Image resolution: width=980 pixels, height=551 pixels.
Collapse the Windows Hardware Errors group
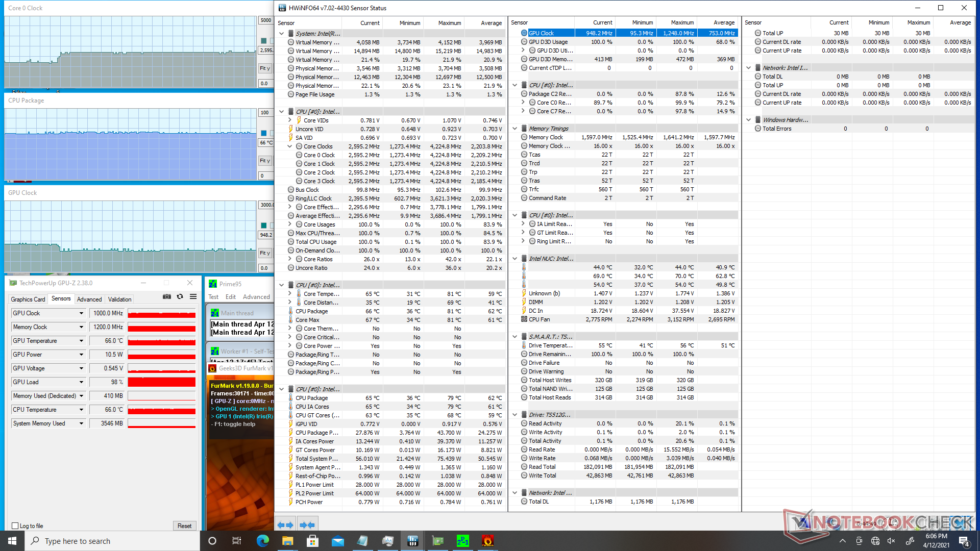click(x=748, y=120)
